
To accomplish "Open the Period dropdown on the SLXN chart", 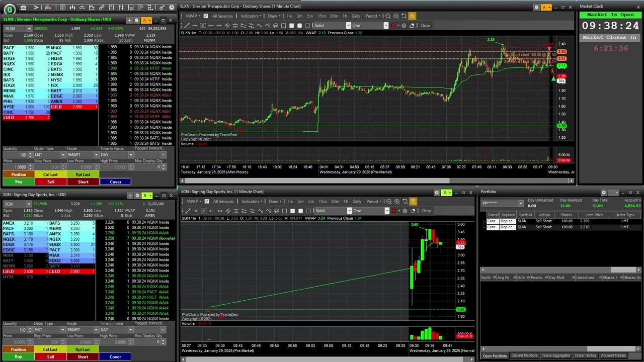I will coord(374,16).
